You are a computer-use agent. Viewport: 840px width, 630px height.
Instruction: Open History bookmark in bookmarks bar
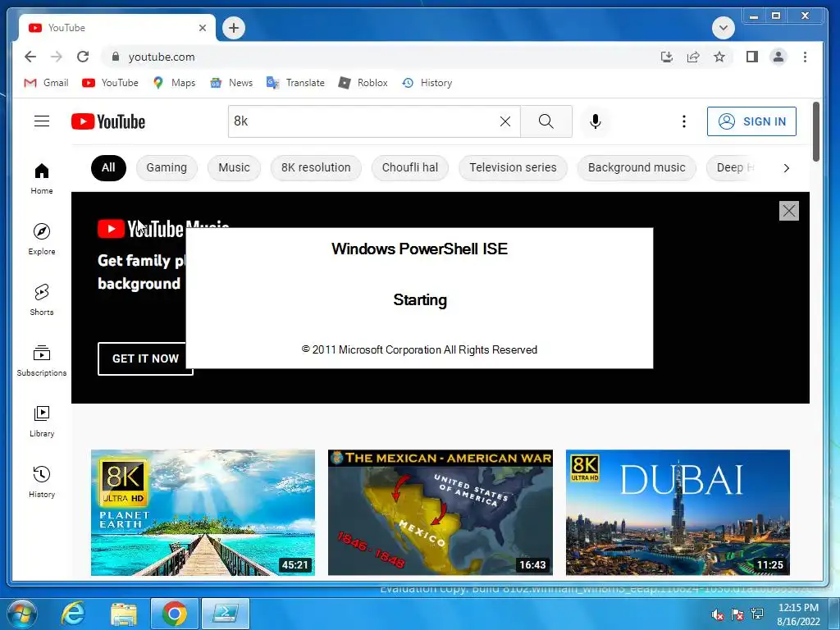(x=427, y=83)
